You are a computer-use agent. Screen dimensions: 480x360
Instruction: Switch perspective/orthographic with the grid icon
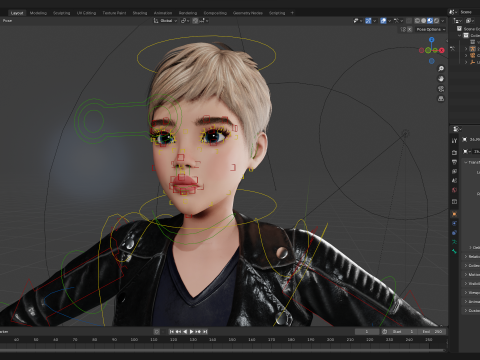pos(441,99)
